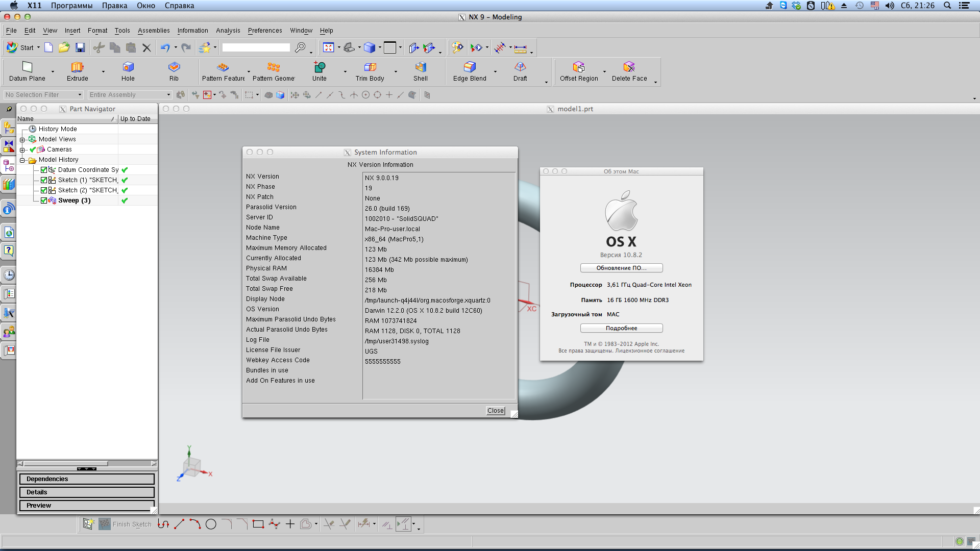Select the Draft tool

(520, 71)
